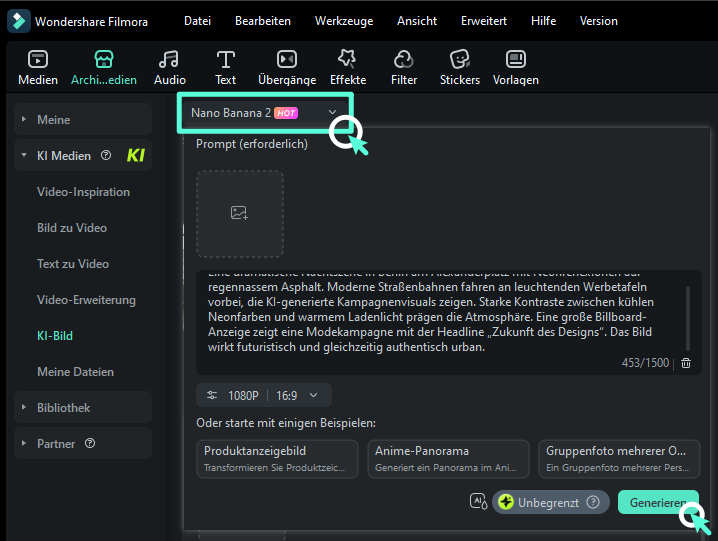Open the Audio library icon
Viewport: 718px width, 541px height.
pos(169,68)
